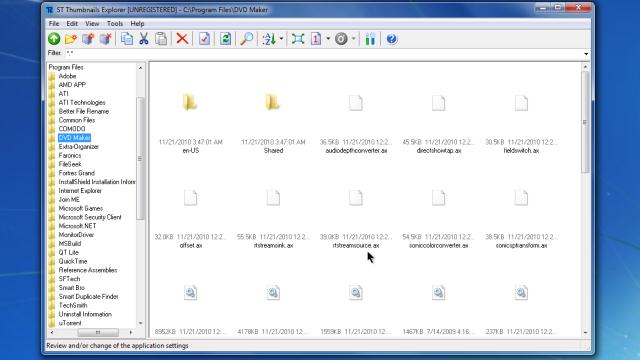Select the offset.ax file icon
The width and height of the screenshot is (640, 360).
190,198
